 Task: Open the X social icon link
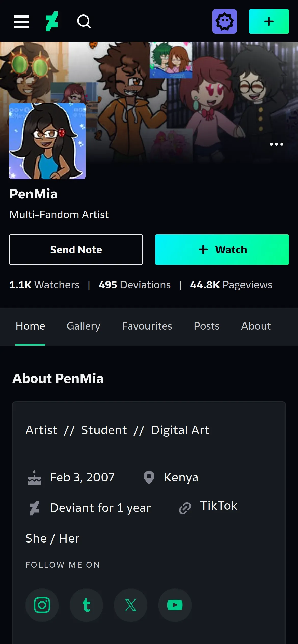[131, 605]
